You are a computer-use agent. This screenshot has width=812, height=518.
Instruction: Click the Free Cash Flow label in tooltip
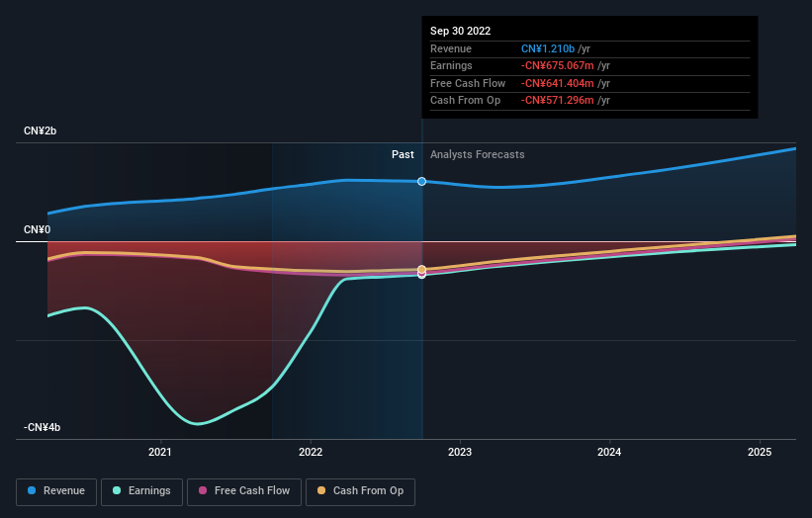coord(468,83)
